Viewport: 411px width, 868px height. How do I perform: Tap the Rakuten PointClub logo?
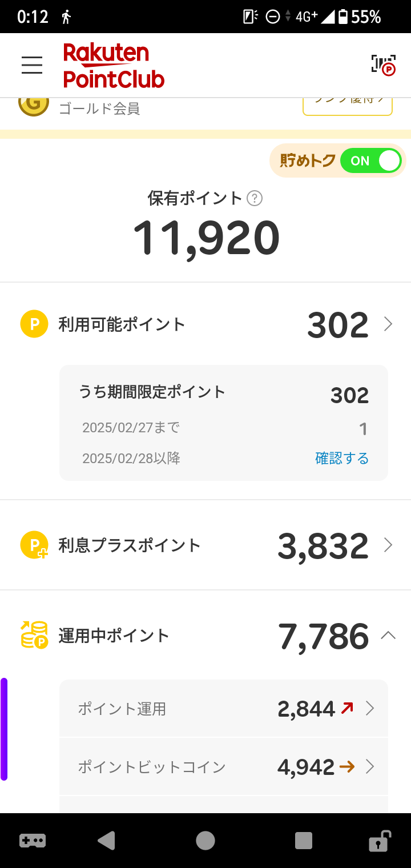coord(114,66)
